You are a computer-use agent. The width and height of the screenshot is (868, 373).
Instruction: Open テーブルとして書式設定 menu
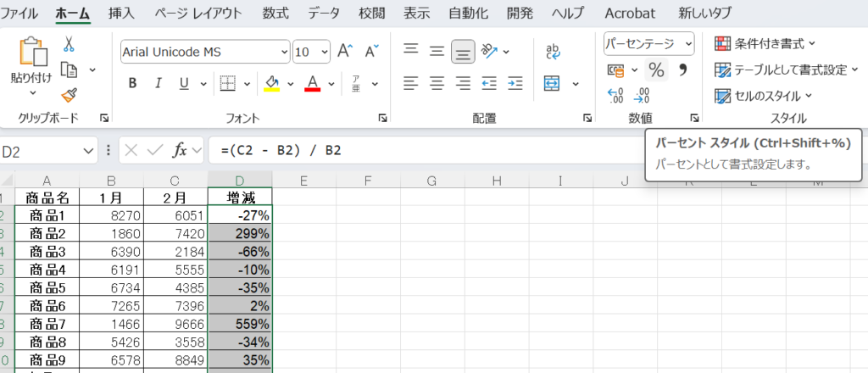pos(786,70)
